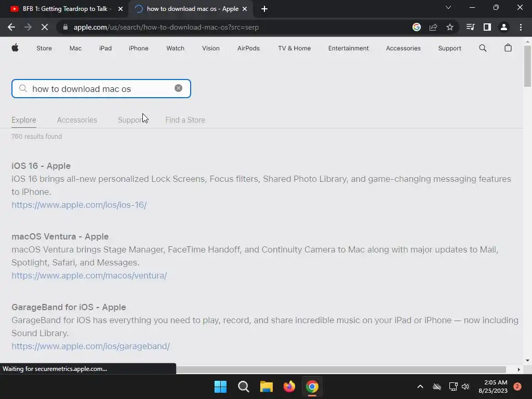Screen dimensions: 532x399
Task: Open the macOS Ventura - Apple result title
Action: (x=60, y=236)
